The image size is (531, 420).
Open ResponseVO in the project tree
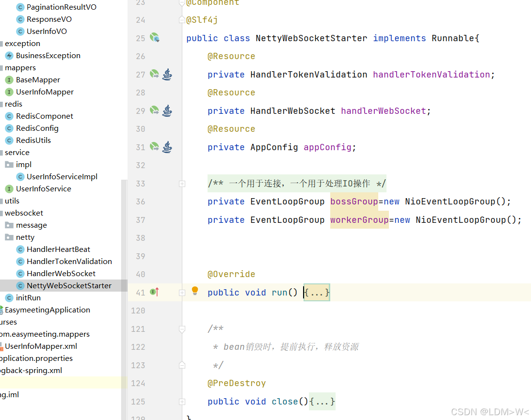pos(49,19)
